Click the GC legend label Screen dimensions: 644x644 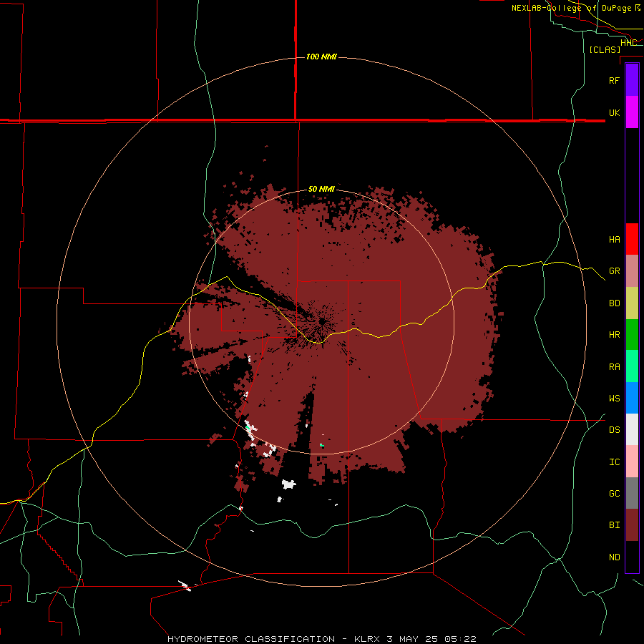click(x=614, y=494)
